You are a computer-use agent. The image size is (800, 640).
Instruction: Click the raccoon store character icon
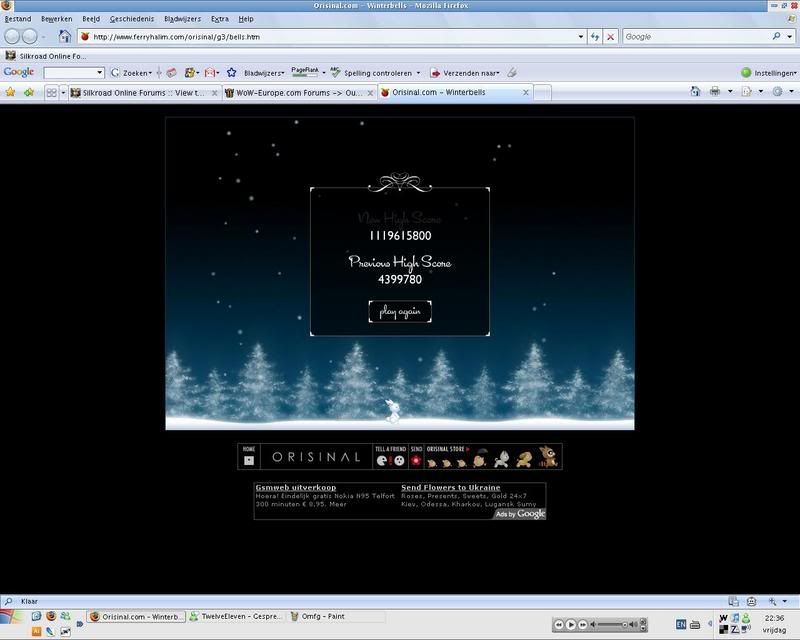click(x=548, y=457)
